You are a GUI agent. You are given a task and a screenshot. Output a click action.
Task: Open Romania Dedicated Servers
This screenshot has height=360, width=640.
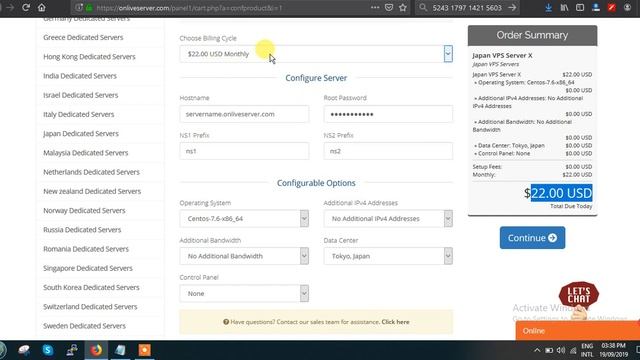pos(86,249)
